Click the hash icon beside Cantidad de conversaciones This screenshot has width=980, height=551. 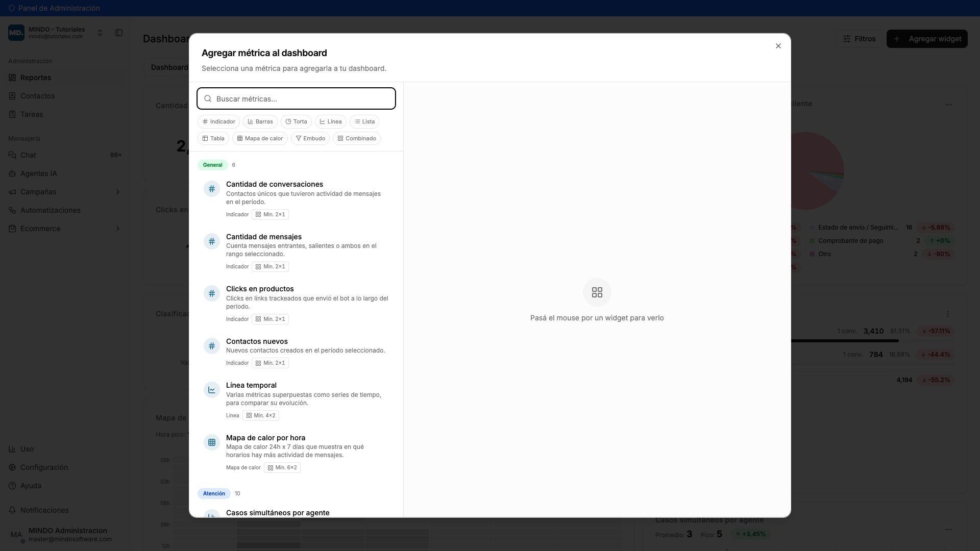pyautogui.click(x=212, y=189)
